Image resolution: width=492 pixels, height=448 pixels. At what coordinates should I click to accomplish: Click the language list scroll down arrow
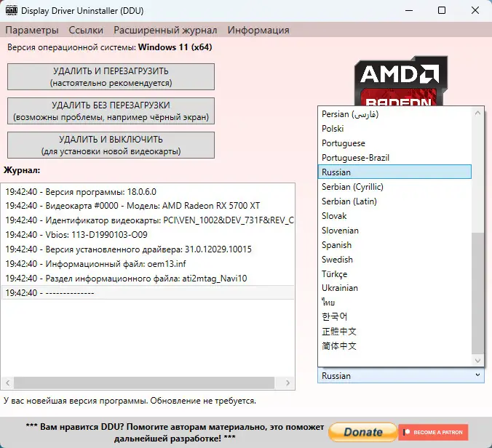478,361
